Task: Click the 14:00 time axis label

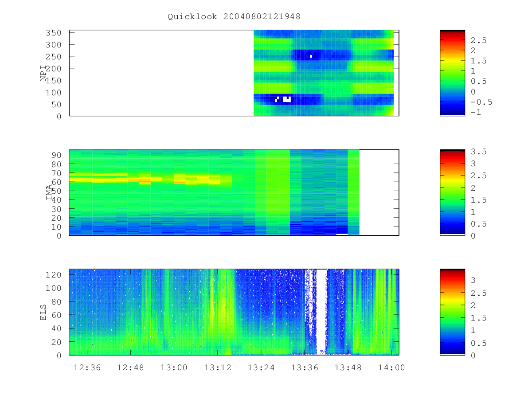Action: tap(391, 368)
